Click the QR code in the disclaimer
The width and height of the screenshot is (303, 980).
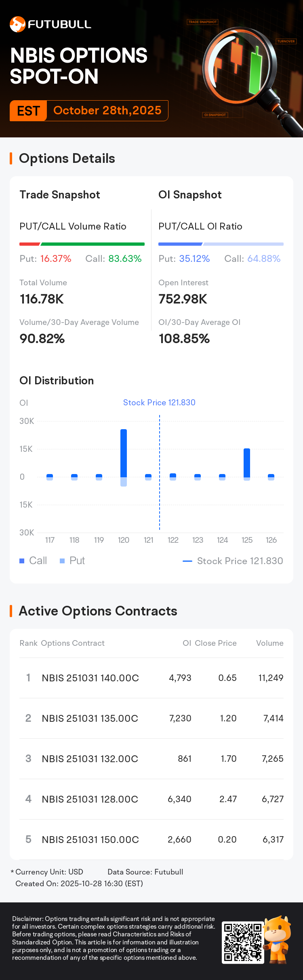pyautogui.click(x=242, y=942)
